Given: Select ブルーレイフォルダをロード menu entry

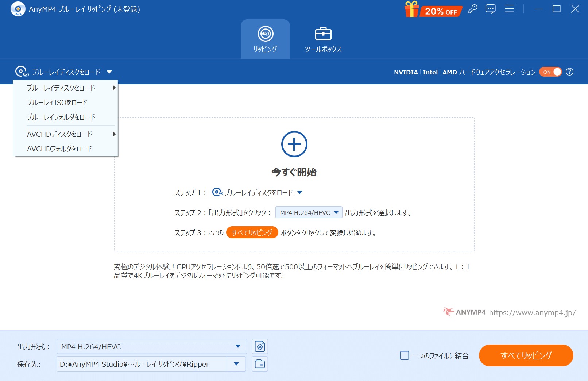Looking at the screenshot, I should point(65,117).
